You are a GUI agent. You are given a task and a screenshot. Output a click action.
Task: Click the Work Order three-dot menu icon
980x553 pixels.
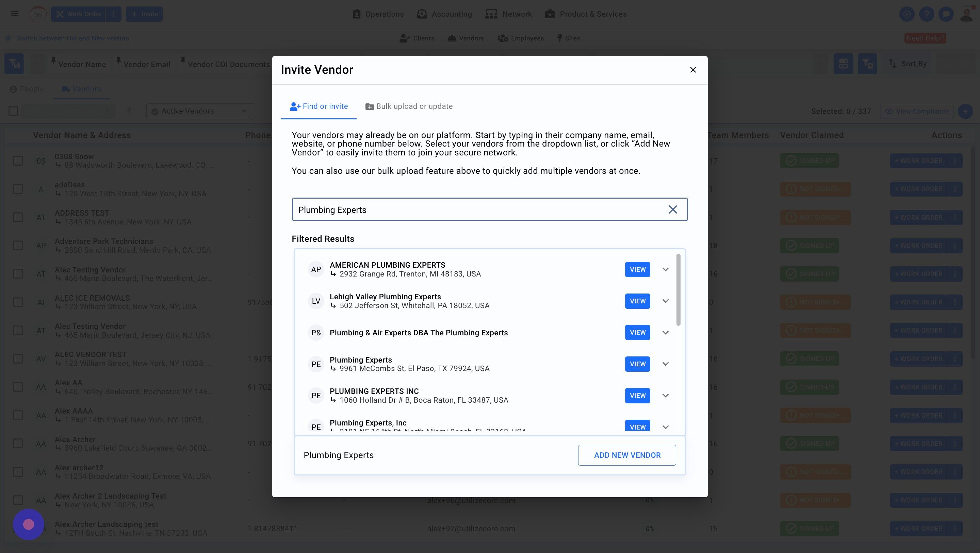click(113, 14)
